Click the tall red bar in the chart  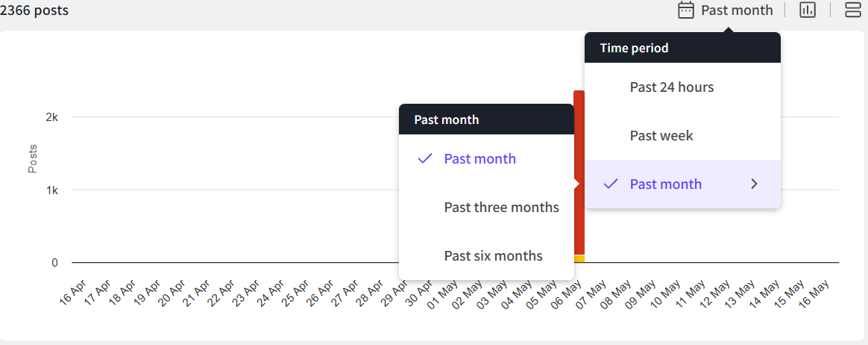579,172
